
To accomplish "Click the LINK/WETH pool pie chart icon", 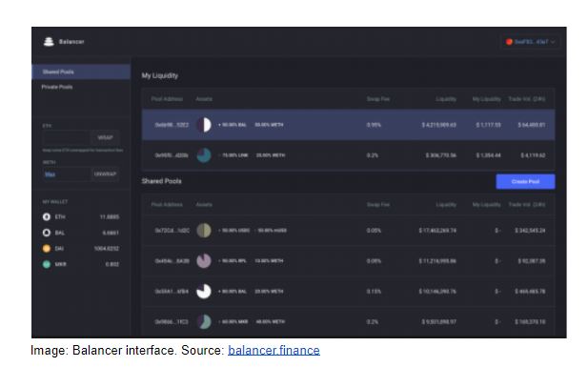I will point(204,155).
